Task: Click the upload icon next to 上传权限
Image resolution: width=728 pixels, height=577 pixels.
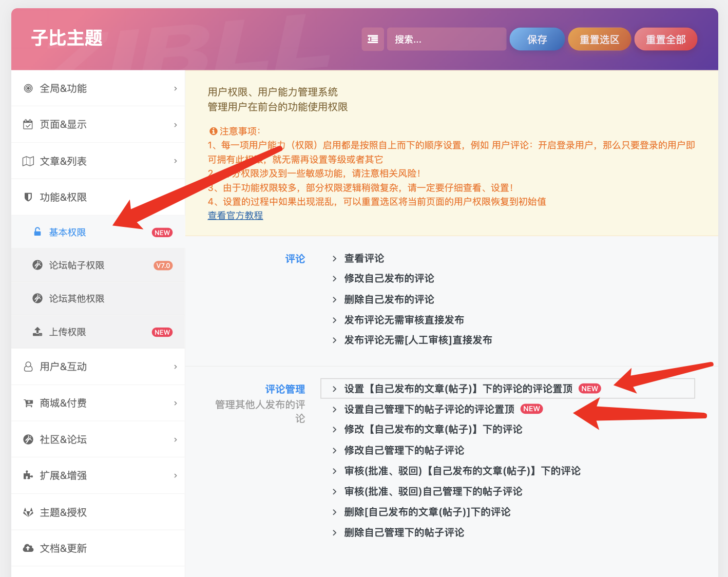Action: click(x=37, y=332)
